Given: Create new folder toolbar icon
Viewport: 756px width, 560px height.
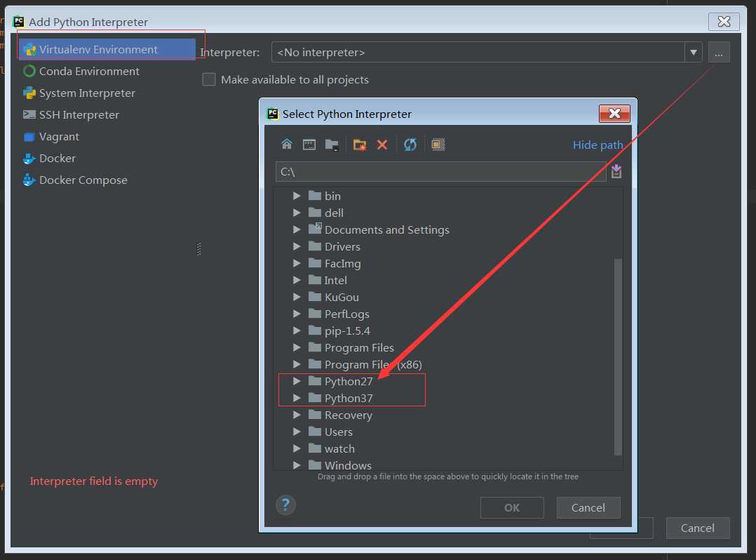Looking at the screenshot, I should [x=360, y=145].
